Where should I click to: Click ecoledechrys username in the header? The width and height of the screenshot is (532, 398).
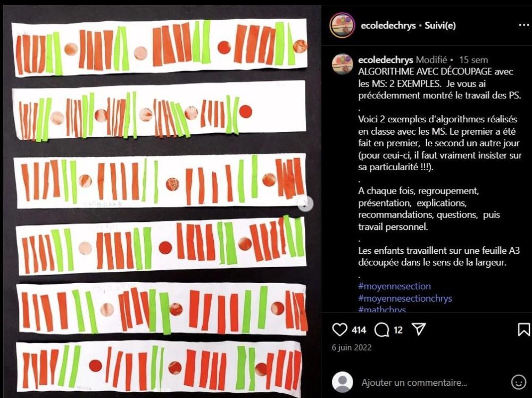(388, 26)
